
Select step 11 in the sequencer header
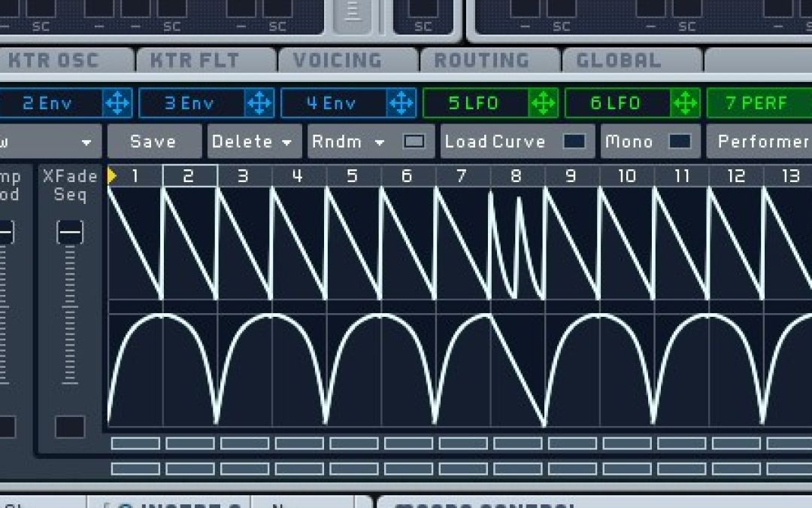coord(681,175)
